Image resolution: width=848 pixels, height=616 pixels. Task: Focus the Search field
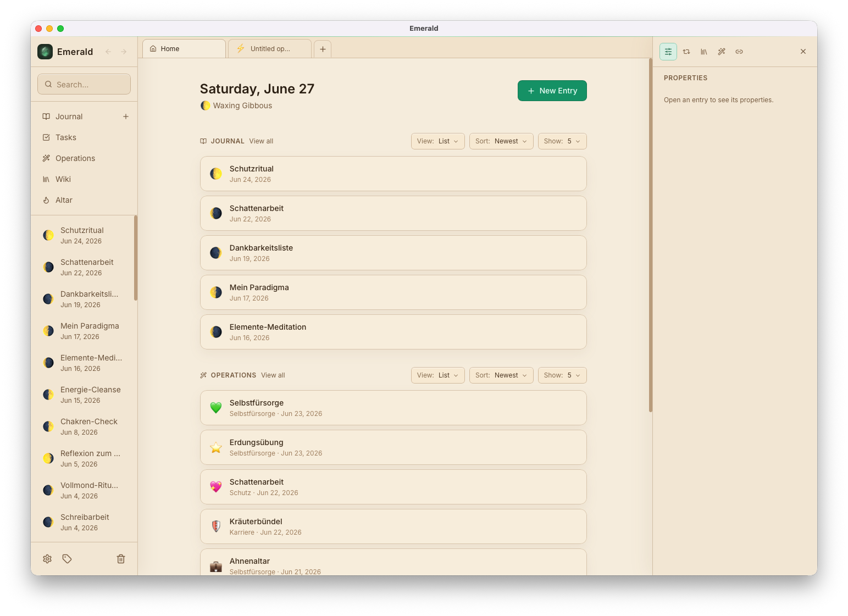tap(84, 84)
